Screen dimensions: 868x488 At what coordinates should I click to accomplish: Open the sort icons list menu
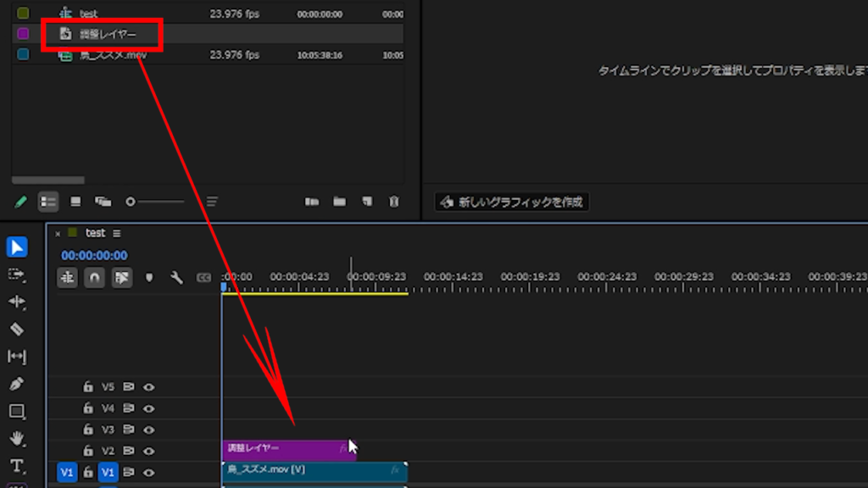pos(212,202)
